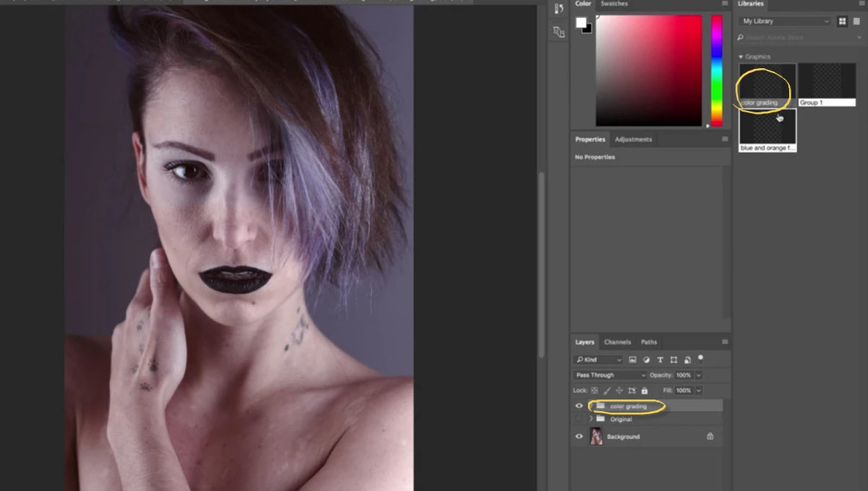Pick a color in the saturation field
Viewport: 868px width, 491px height.
point(648,70)
